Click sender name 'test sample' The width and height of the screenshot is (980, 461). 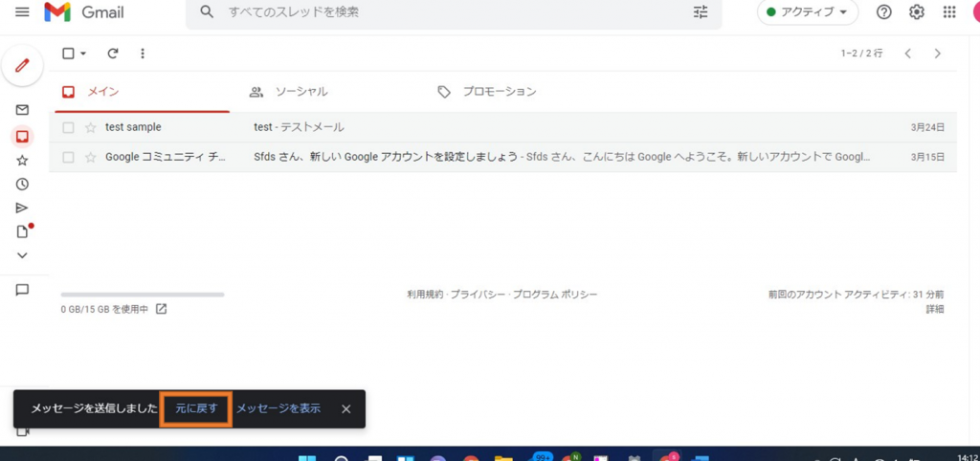(133, 127)
